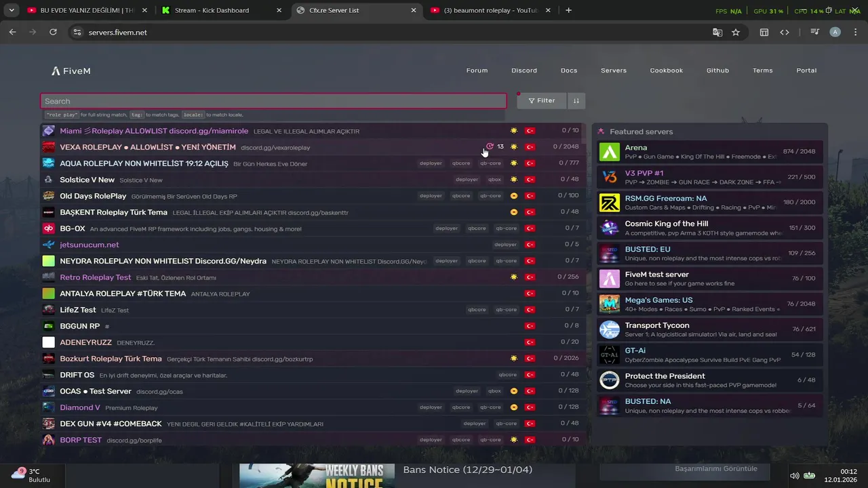868x488 pixels.
Task: Open the Filter dropdown
Action: click(542, 101)
